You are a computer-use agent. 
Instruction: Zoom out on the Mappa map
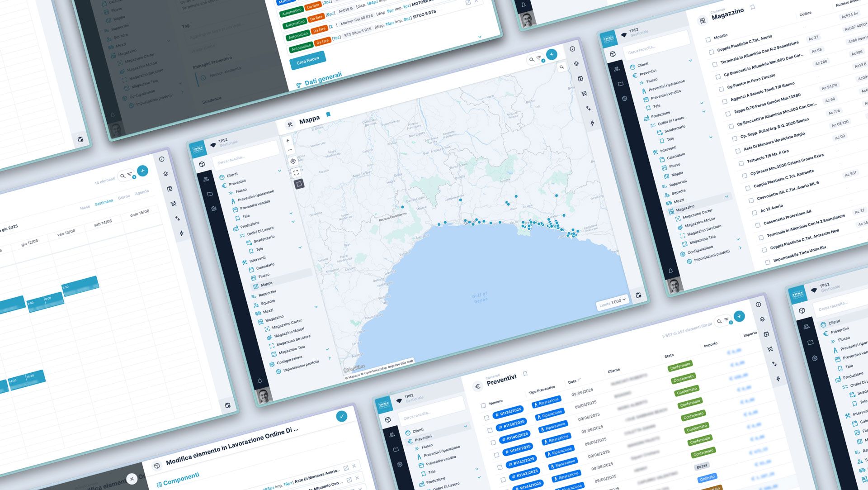(x=290, y=150)
